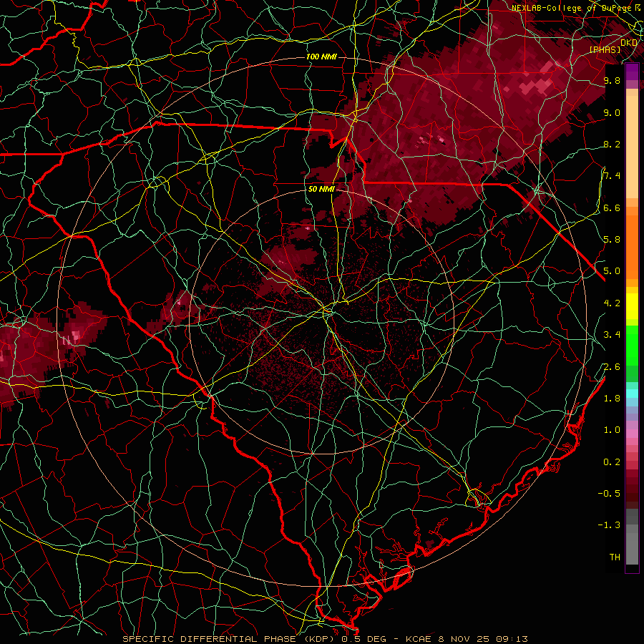This screenshot has width=644, height=644.
Task: Click the 1.8 value on color scale
Action: pyautogui.click(x=612, y=398)
